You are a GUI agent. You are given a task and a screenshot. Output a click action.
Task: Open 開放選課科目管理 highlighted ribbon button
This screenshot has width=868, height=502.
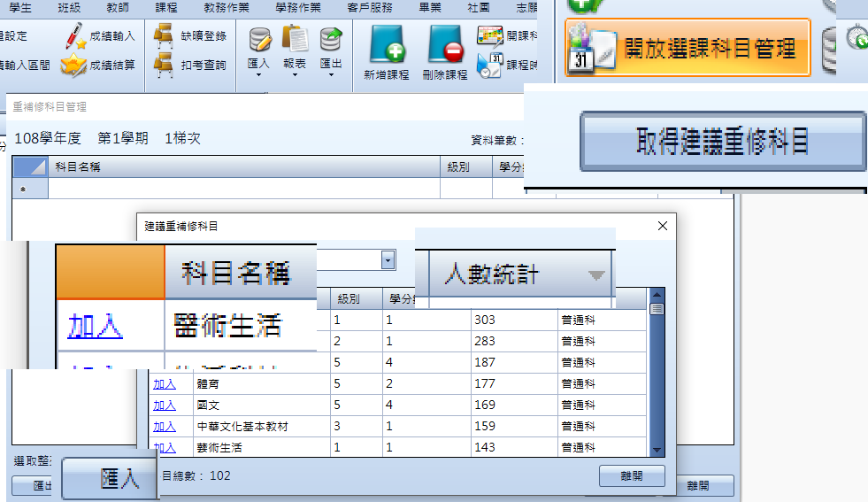click(x=688, y=48)
